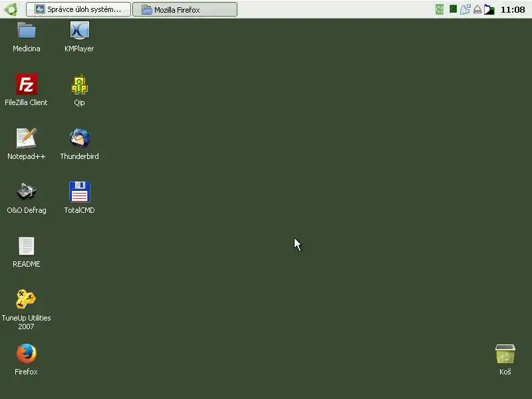Open the black-and-white graph tray icon

pyautogui.click(x=489, y=9)
